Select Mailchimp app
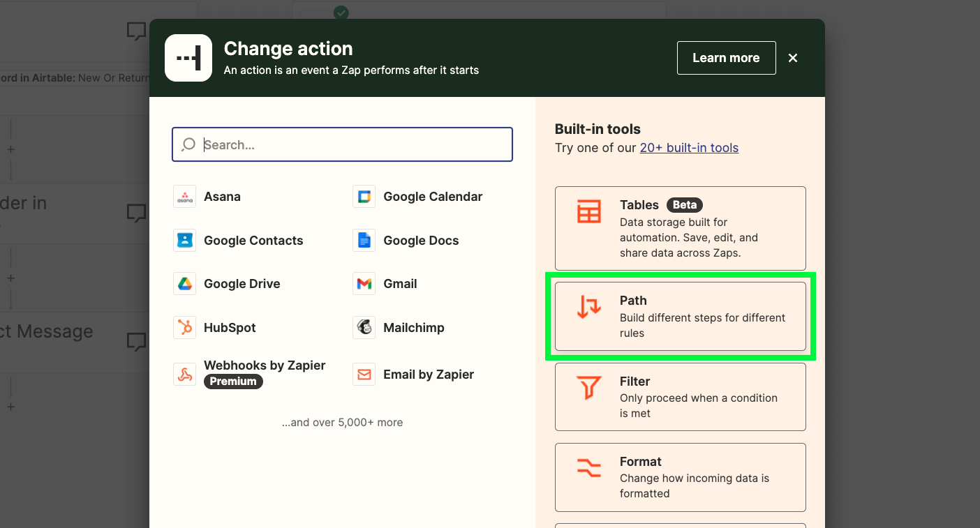Viewport: 980px width, 528px height. tap(413, 328)
